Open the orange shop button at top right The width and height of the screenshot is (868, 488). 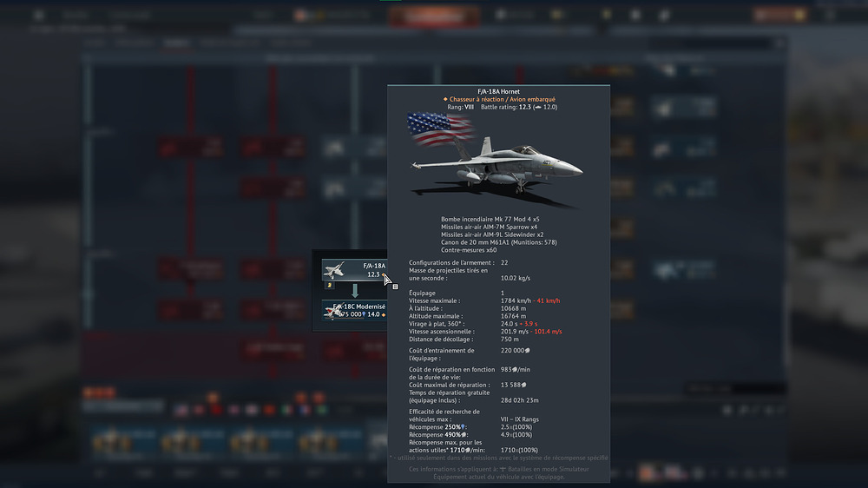pyautogui.click(x=779, y=15)
